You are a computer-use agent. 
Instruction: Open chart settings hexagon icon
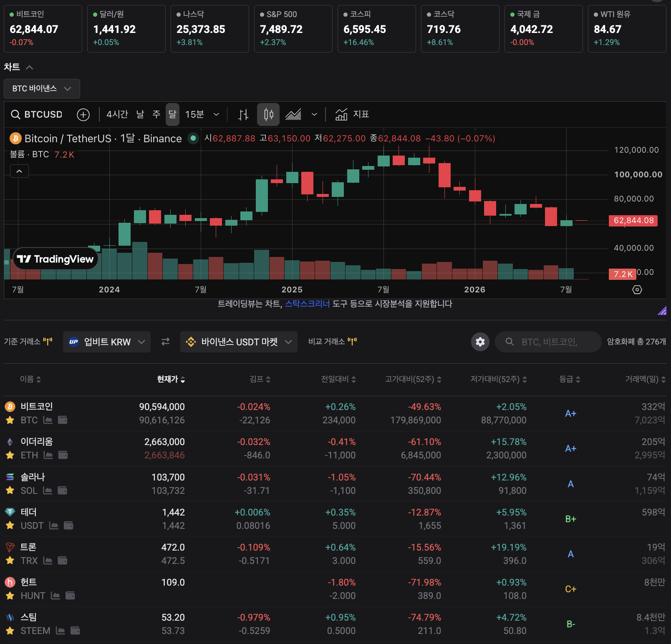tap(637, 289)
